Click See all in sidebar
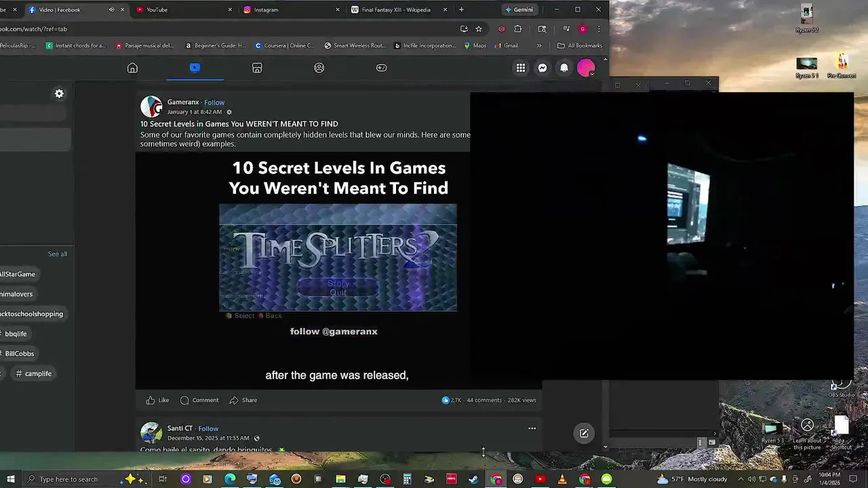 tap(58, 253)
